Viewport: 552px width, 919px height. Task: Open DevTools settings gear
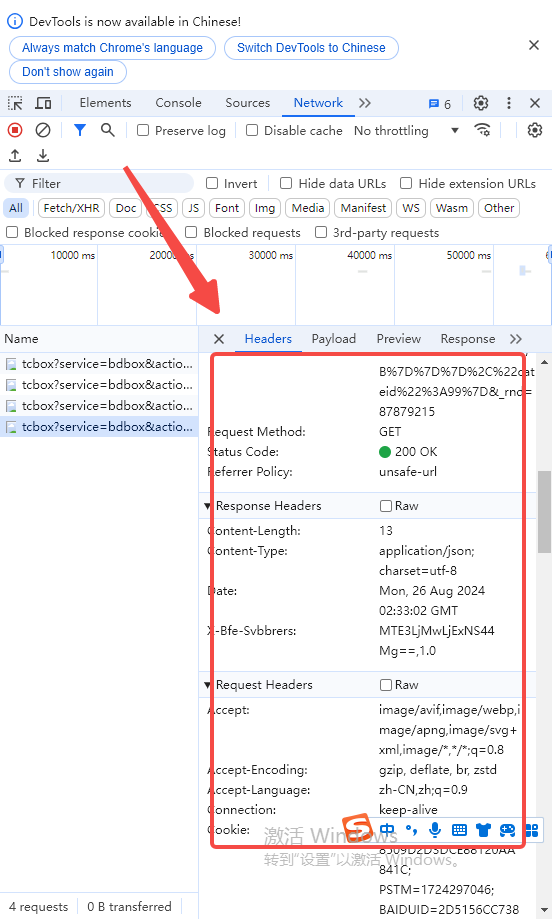[481, 103]
